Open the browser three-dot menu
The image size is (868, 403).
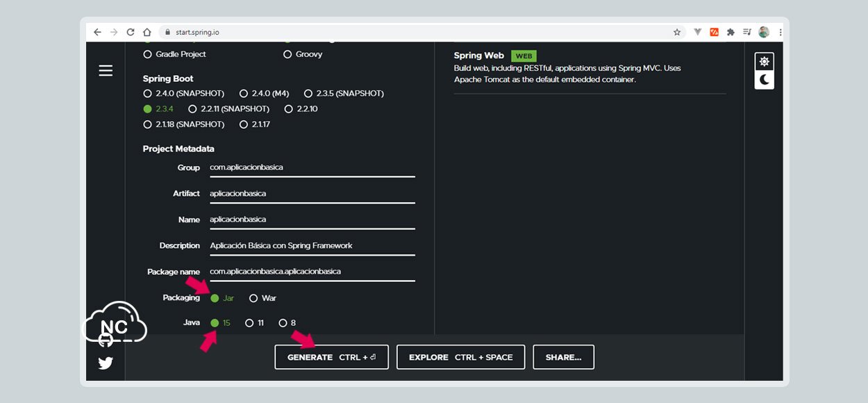click(x=781, y=32)
